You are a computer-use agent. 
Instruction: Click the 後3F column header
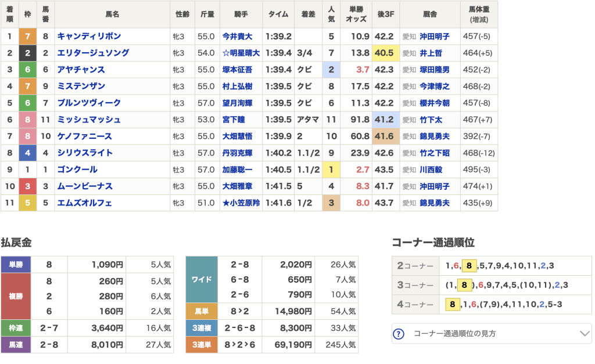pos(386,15)
